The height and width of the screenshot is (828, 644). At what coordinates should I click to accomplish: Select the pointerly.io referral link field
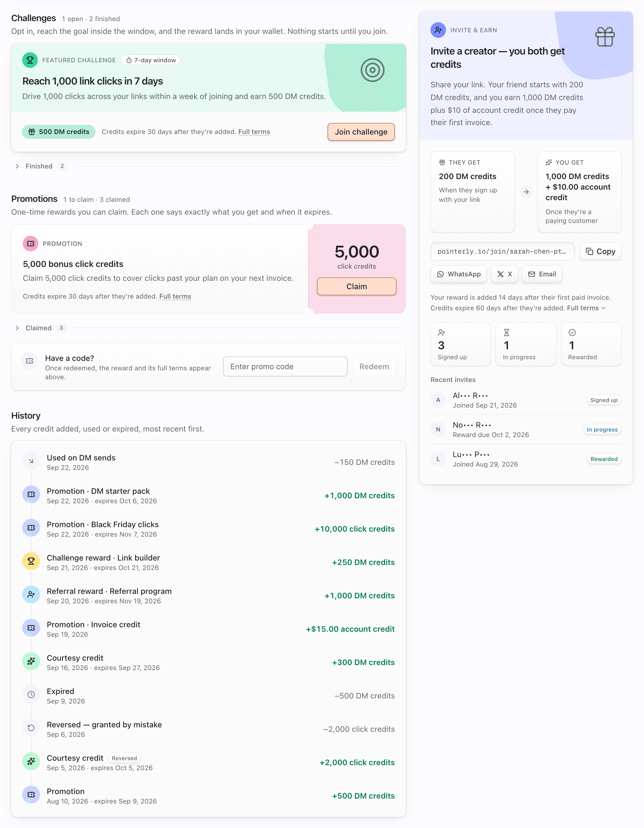click(x=502, y=251)
